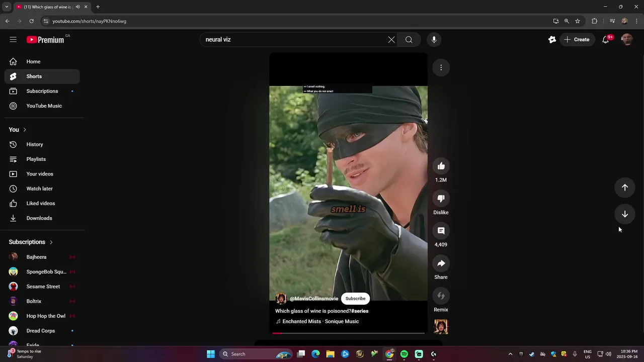Open Liked videos list

[x=42, y=203]
